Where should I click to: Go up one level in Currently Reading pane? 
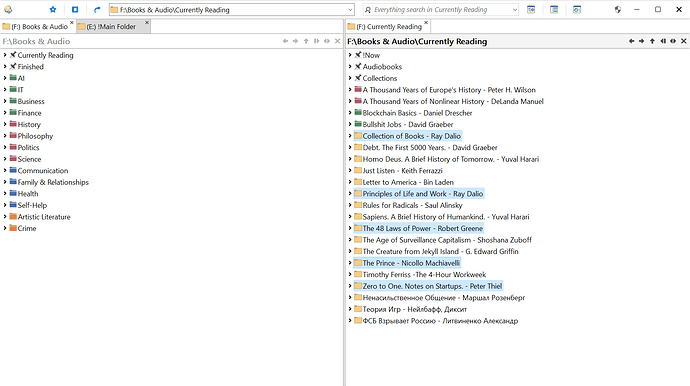(x=652, y=41)
